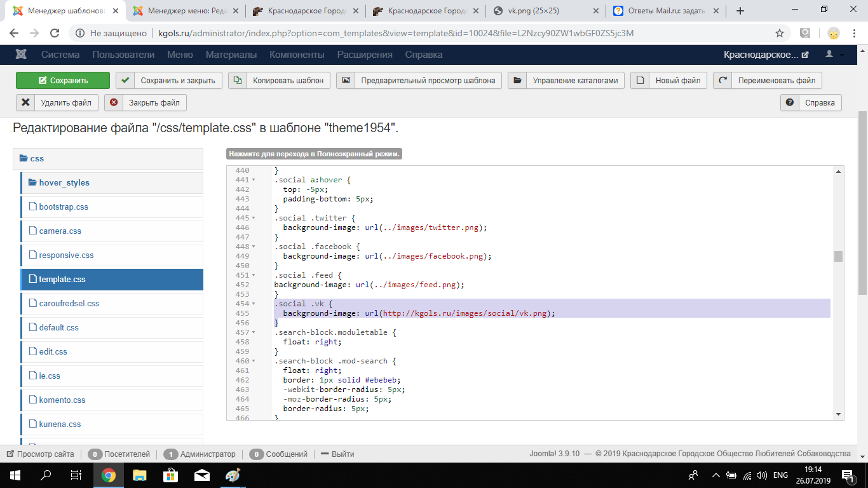Open the Расширения menu
The image size is (868, 488).
click(x=365, y=55)
